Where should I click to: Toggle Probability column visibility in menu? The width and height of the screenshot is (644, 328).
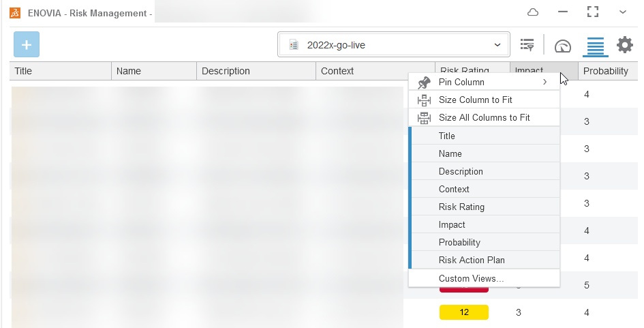point(485,241)
